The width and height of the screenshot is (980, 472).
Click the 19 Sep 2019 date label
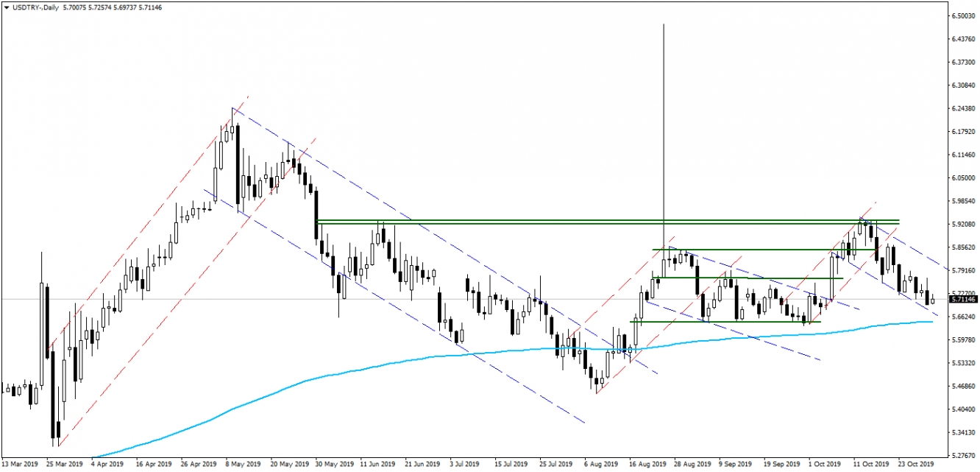pyautogui.click(x=782, y=465)
